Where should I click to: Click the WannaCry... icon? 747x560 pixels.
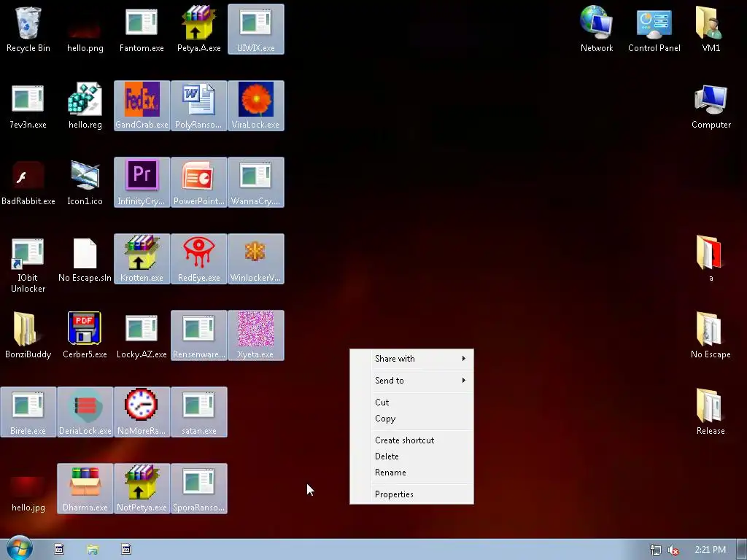[x=256, y=182]
